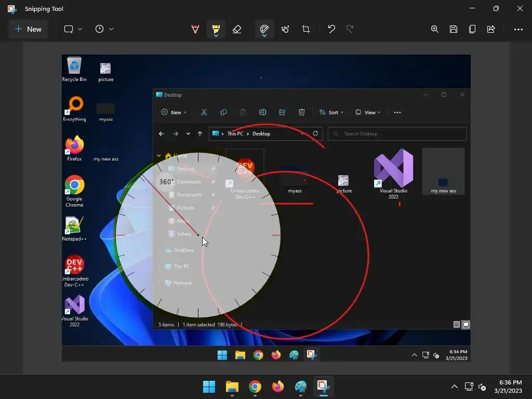The width and height of the screenshot is (532, 399).
Task: Start a new snip with New button
Action: (28, 29)
